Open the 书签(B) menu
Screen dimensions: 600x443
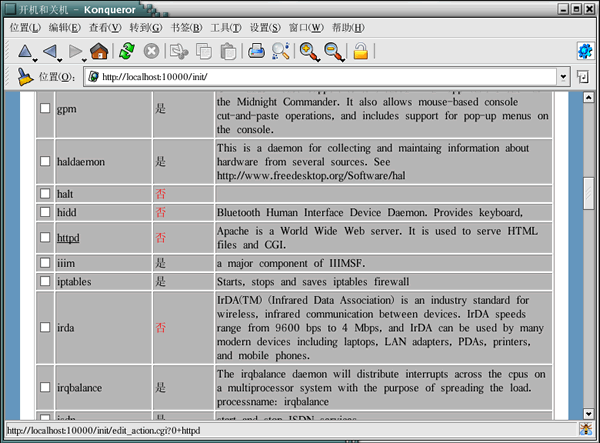[x=186, y=28]
